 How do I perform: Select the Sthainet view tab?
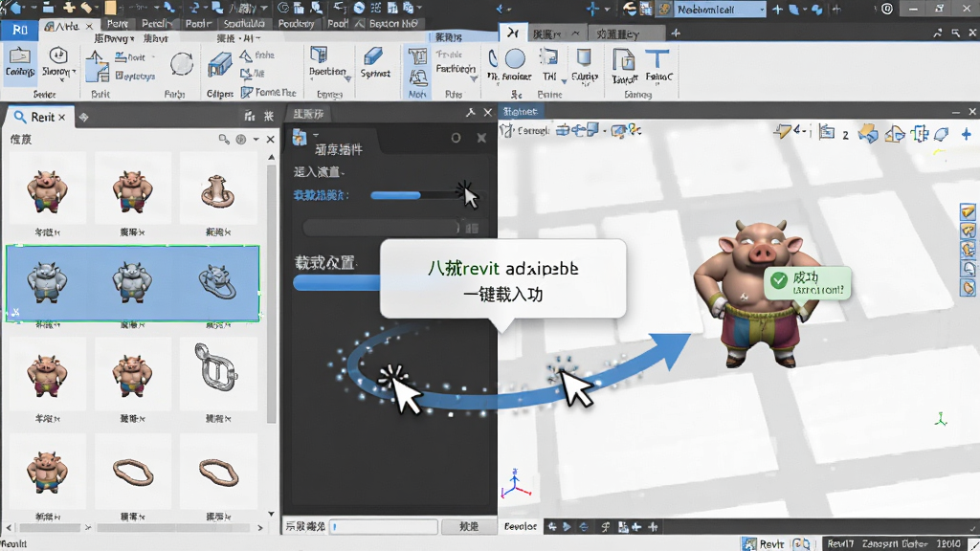pyautogui.click(x=520, y=111)
